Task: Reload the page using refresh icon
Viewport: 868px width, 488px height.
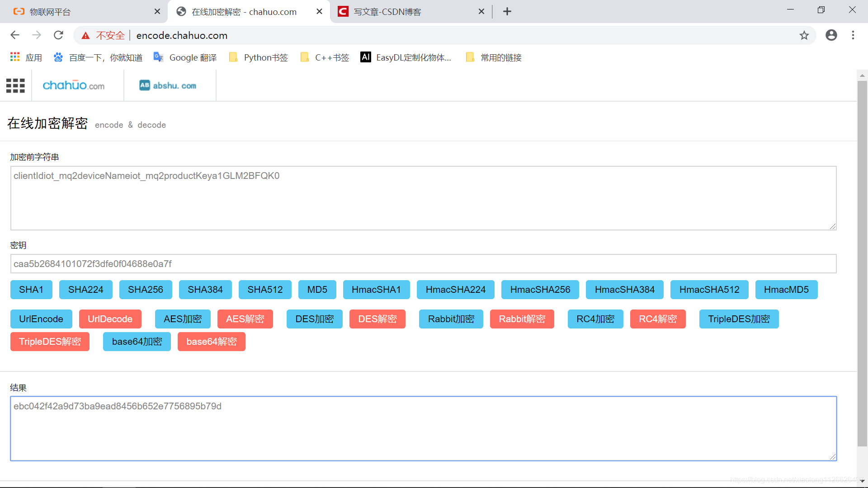Action: 58,35
